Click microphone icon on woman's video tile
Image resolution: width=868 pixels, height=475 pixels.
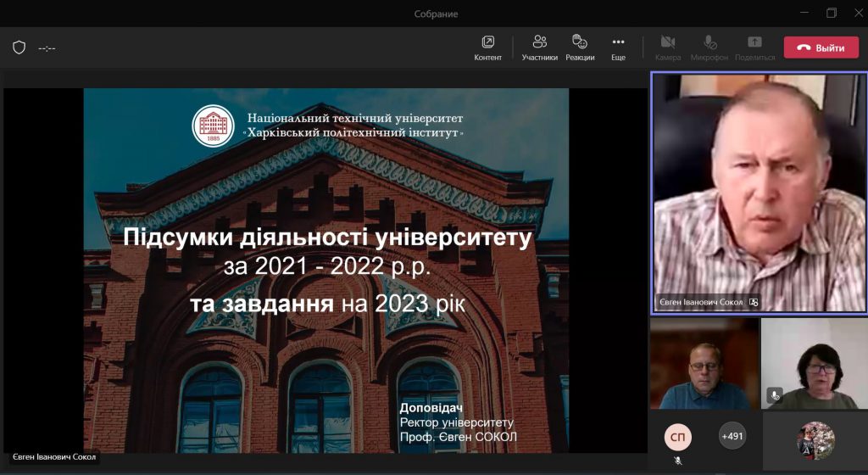(x=775, y=395)
